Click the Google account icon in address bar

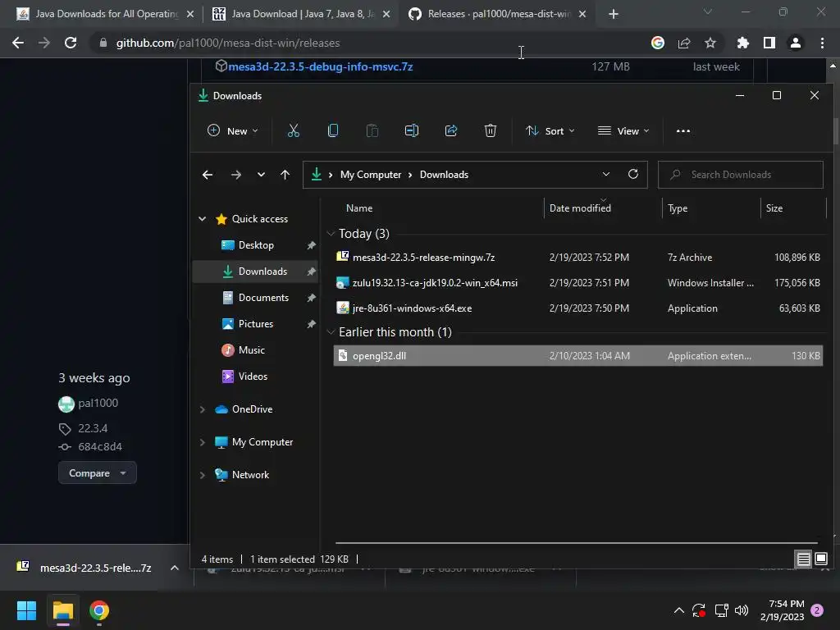click(658, 43)
